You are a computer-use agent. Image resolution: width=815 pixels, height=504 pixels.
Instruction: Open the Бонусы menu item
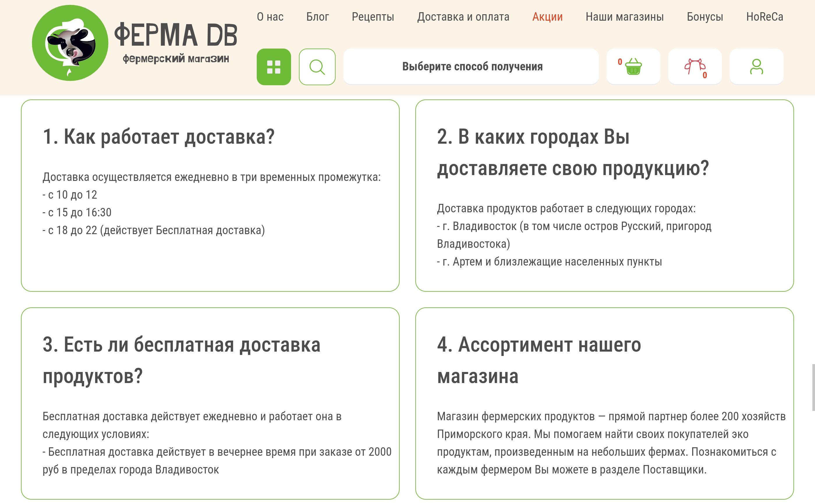tap(705, 17)
